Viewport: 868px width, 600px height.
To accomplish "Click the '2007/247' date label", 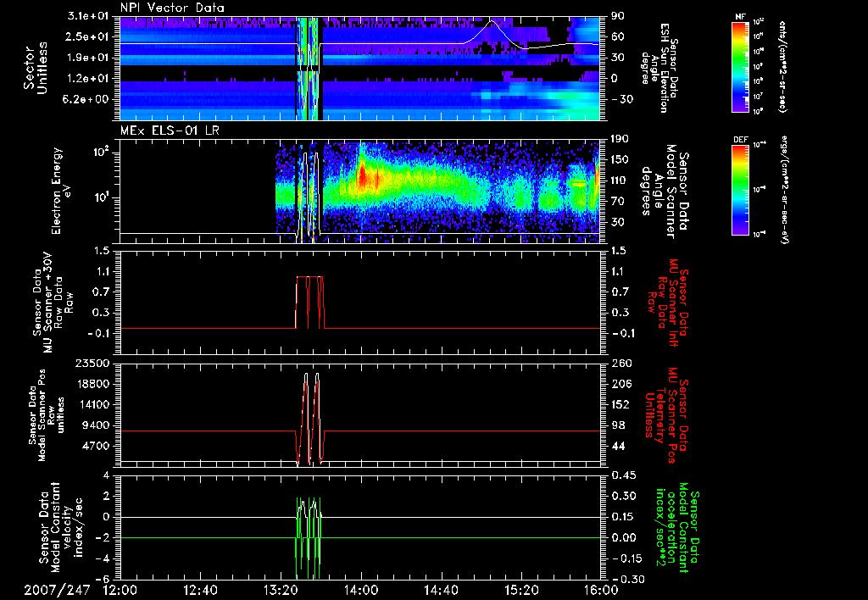I will pyautogui.click(x=57, y=591).
